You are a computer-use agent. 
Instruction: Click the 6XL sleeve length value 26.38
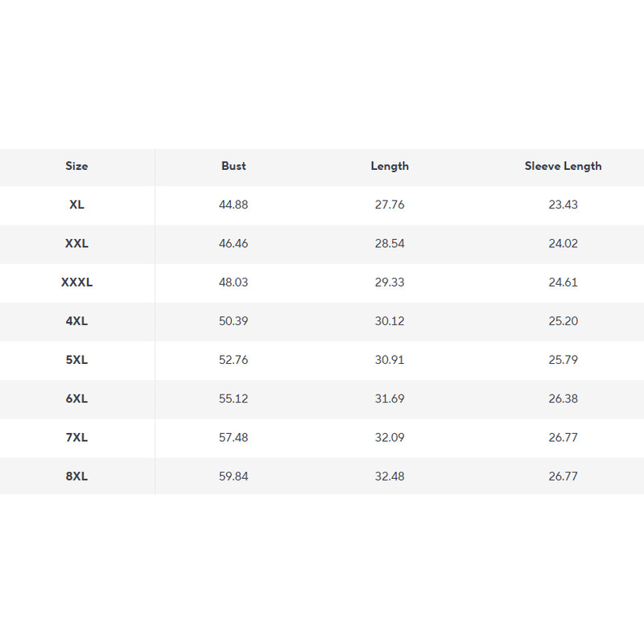tap(563, 398)
